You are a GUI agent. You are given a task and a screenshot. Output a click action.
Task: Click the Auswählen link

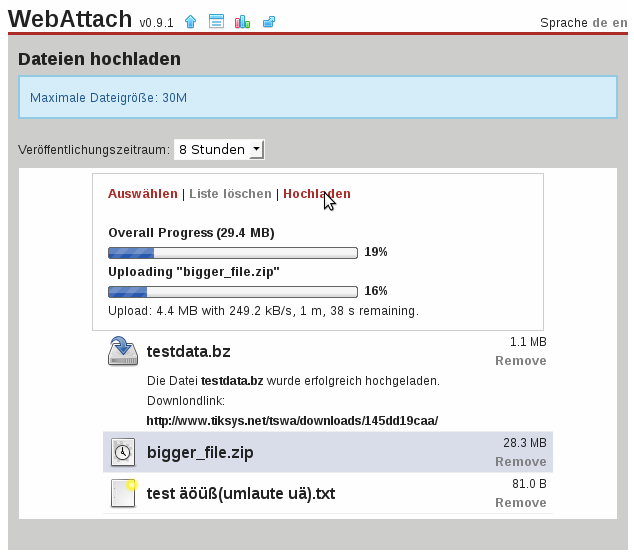pyautogui.click(x=142, y=194)
